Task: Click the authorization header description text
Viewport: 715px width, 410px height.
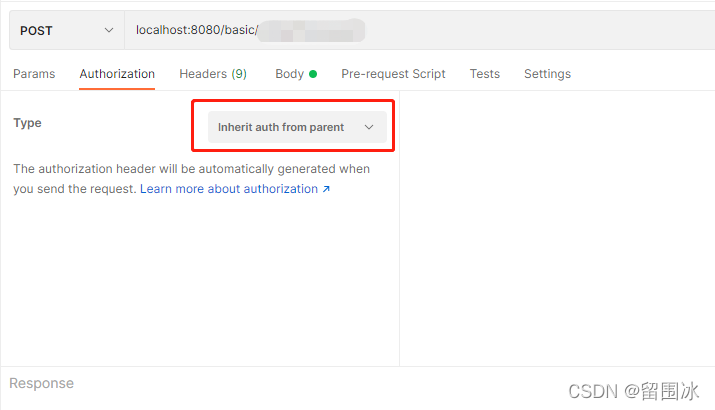Action: point(192,179)
